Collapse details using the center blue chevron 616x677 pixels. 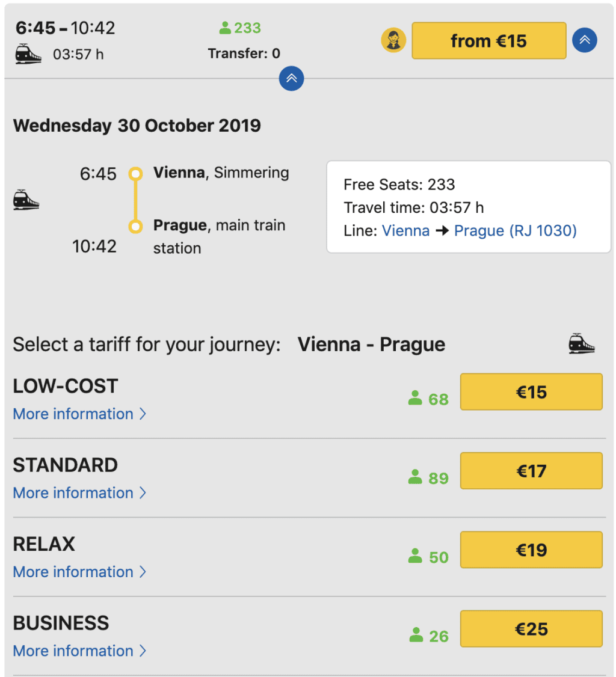291,79
